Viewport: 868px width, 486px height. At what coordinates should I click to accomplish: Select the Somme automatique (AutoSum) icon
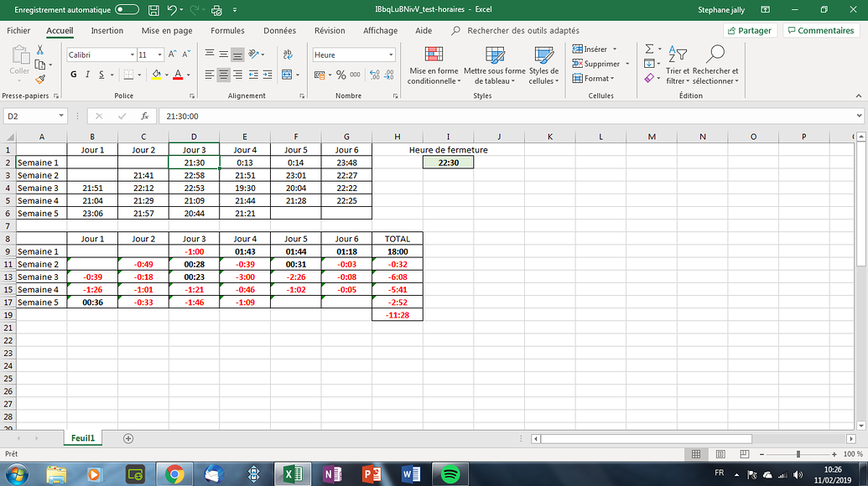point(652,50)
